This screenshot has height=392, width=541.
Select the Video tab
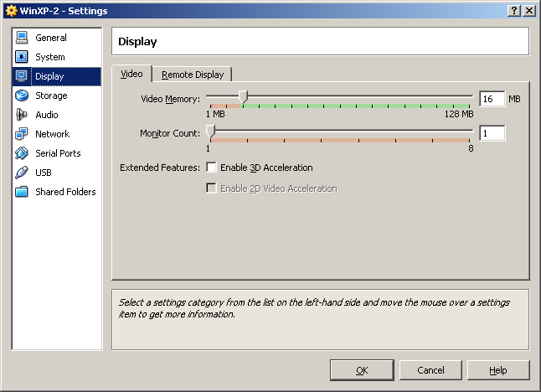[x=131, y=74]
